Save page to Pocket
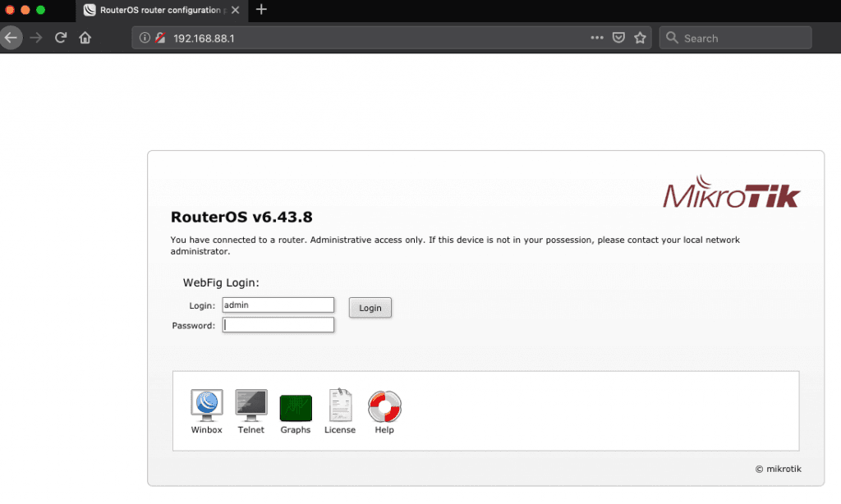841x504 pixels. coord(618,38)
